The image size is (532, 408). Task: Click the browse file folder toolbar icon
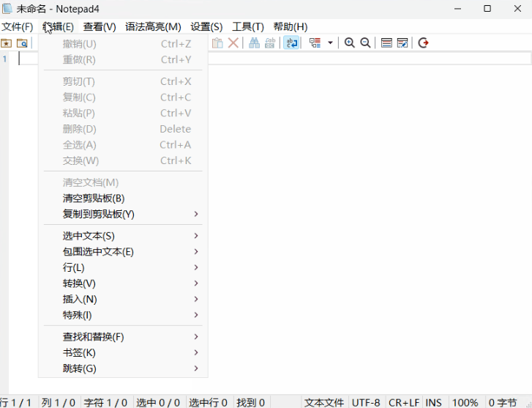pyautogui.click(x=22, y=43)
